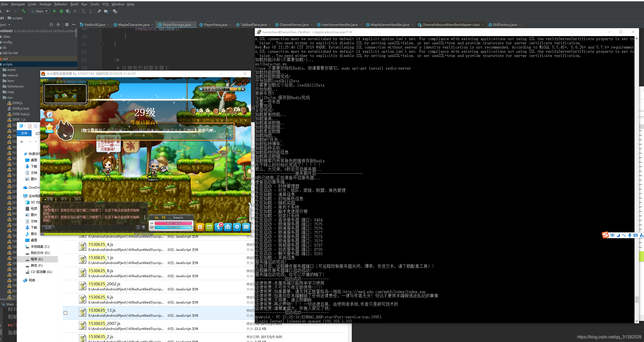The image size is (644, 342).
Task: Click the NPC button on mini map
Action: click(x=82, y=82)
